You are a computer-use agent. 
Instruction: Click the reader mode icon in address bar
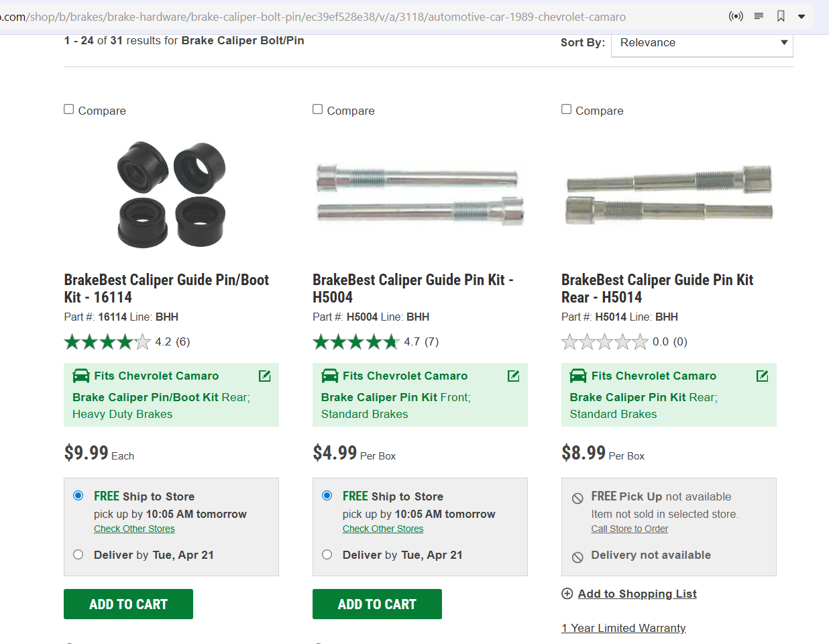(x=759, y=16)
